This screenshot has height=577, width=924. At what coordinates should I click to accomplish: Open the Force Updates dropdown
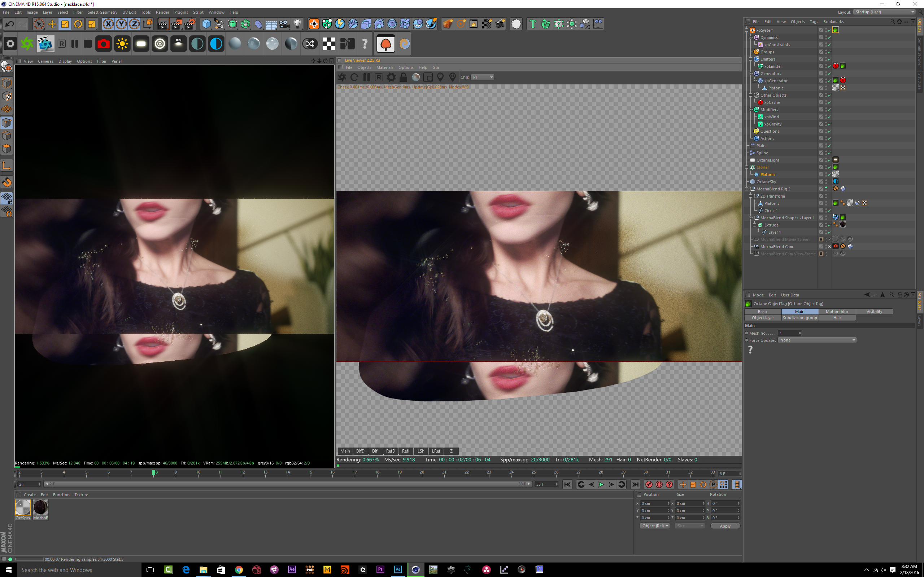click(817, 340)
